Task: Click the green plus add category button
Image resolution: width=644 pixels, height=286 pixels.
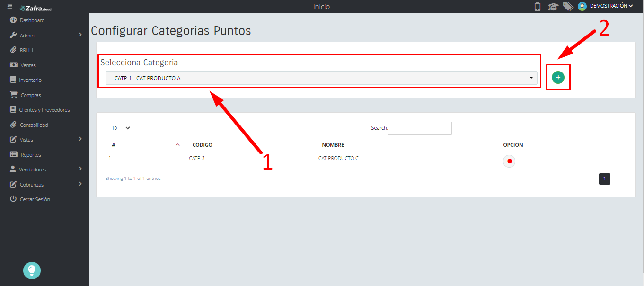Action: tap(558, 77)
